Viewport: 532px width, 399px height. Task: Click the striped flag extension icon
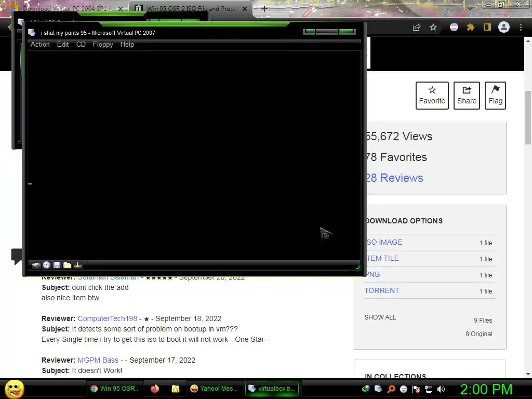point(454,27)
